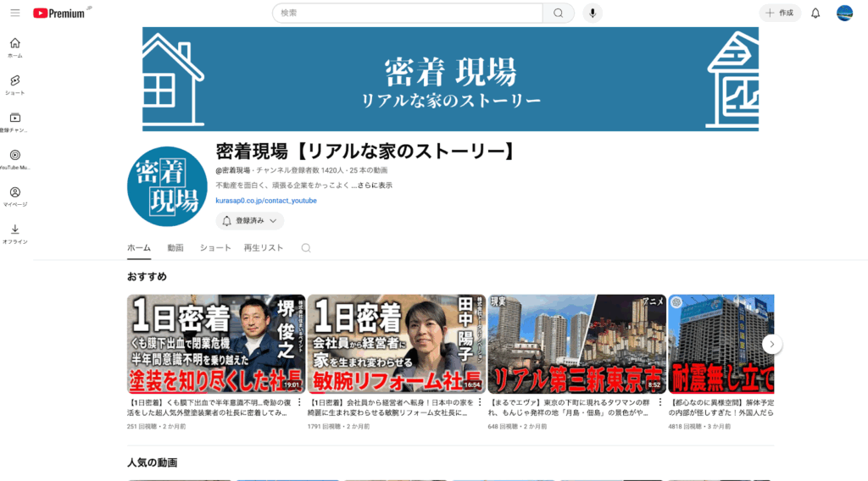Open video title 会社員から経営者へ転身
Image resolution: width=868 pixels, height=481 pixels.
(390, 407)
